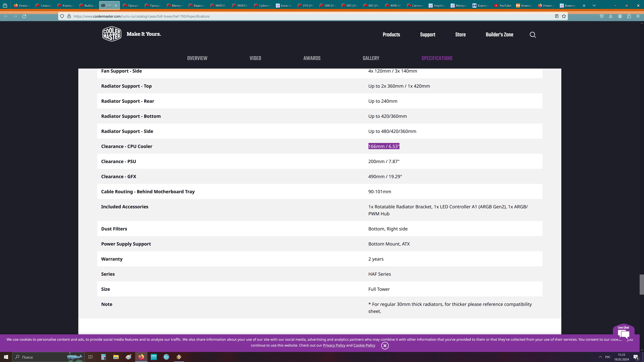
Task: Reload the page with the refresh icon
Action: (x=24, y=16)
